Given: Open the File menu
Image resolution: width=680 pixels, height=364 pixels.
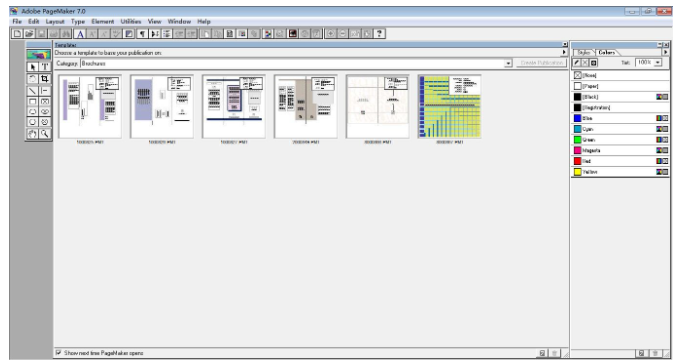Looking at the screenshot, I should click(17, 21).
